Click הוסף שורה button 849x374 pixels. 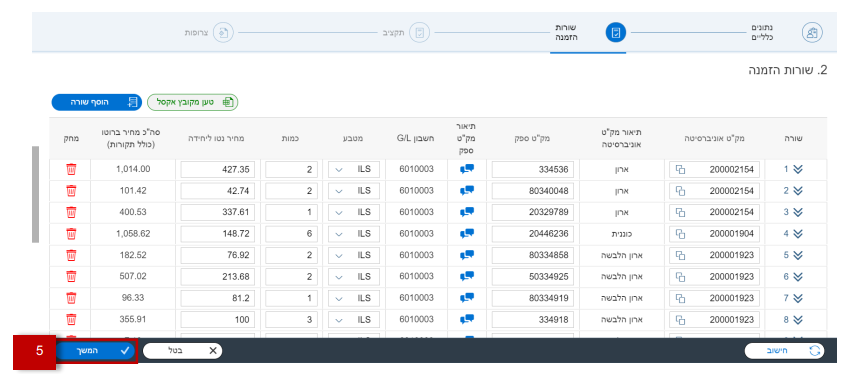(97, 102)
